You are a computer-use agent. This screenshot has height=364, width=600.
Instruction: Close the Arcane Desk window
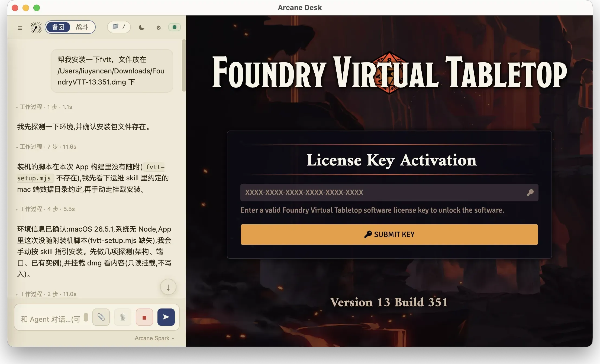15,8
